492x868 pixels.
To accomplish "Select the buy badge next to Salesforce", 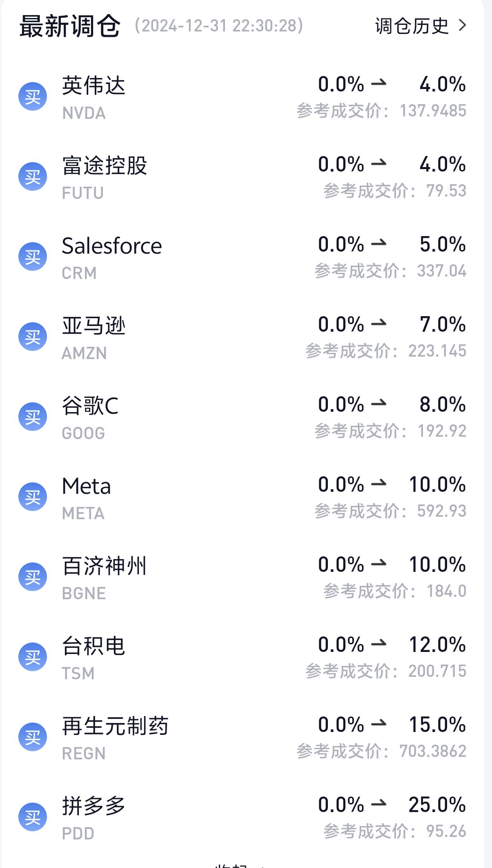I will tap(33, 257).
